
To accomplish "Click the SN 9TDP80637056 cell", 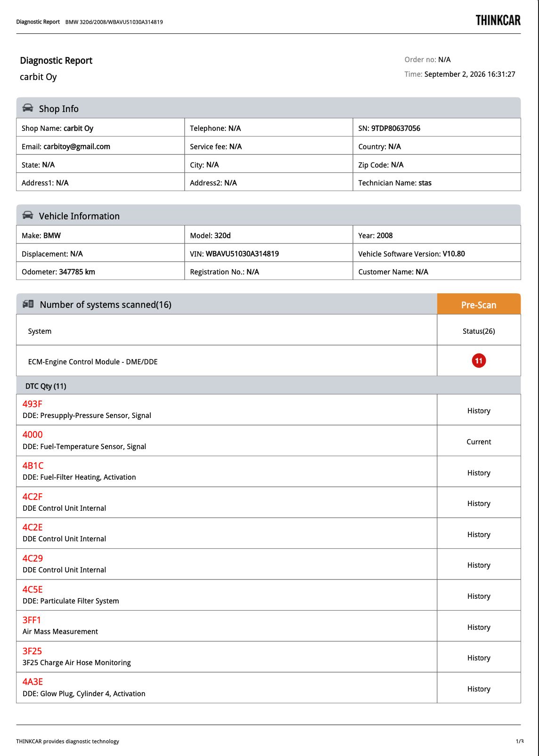I will (x=437, y=128).
